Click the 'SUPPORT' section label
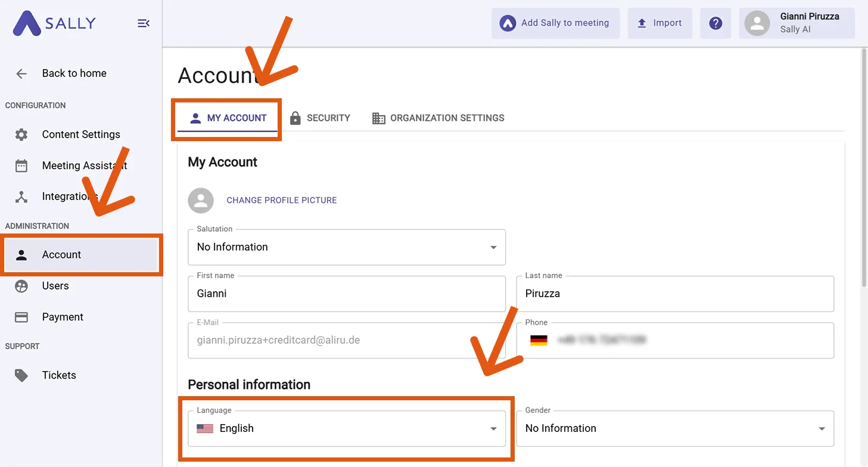Viewport: 868px width, 467px height. tap(22, 347)
